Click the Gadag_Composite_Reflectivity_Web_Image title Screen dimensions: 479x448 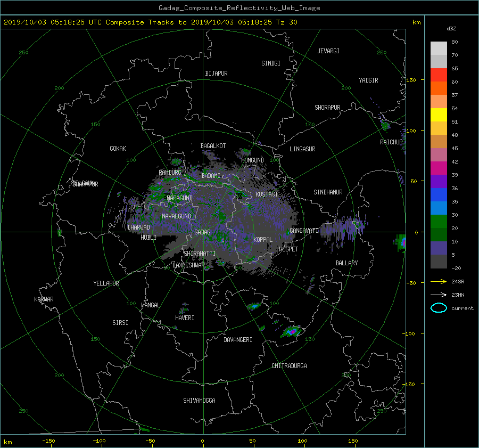pos(239,8)
